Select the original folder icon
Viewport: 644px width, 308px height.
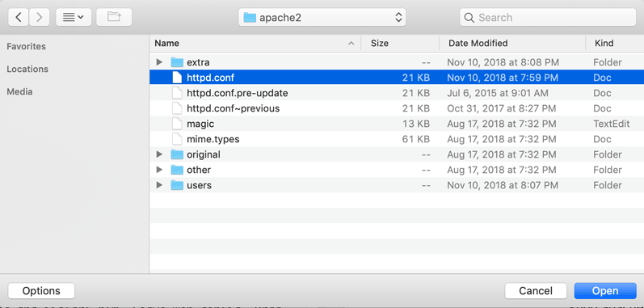pyautogui.click(x=177, y=154)
